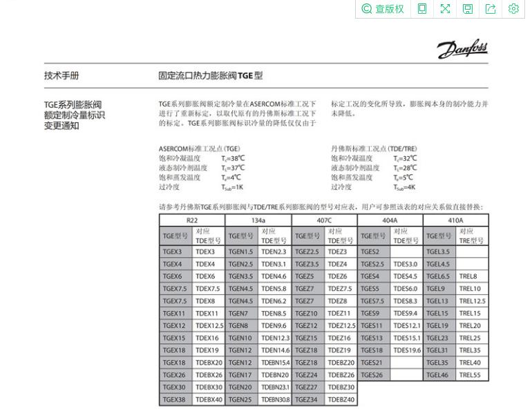Click table cell TGEX38

coord(175,399)
